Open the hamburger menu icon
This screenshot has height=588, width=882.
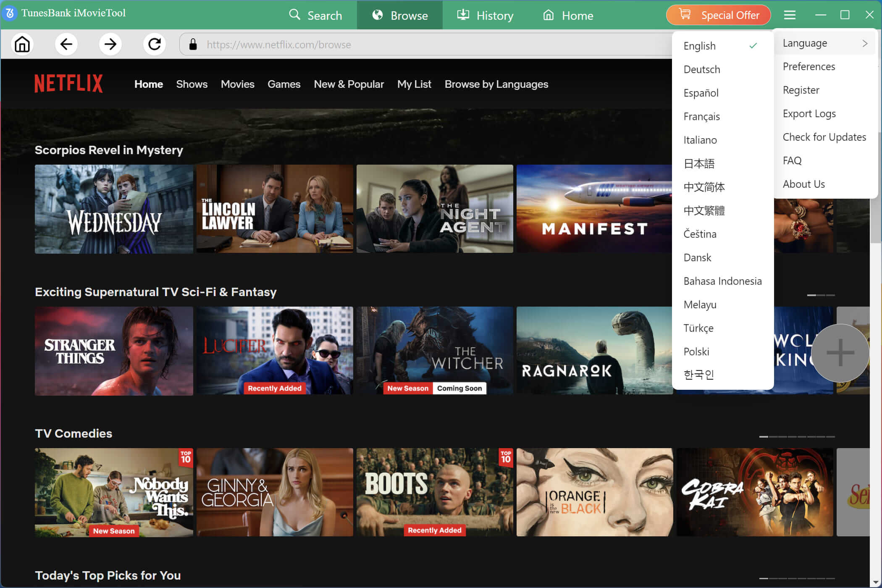pyautogui.click(x=790, y=15)
